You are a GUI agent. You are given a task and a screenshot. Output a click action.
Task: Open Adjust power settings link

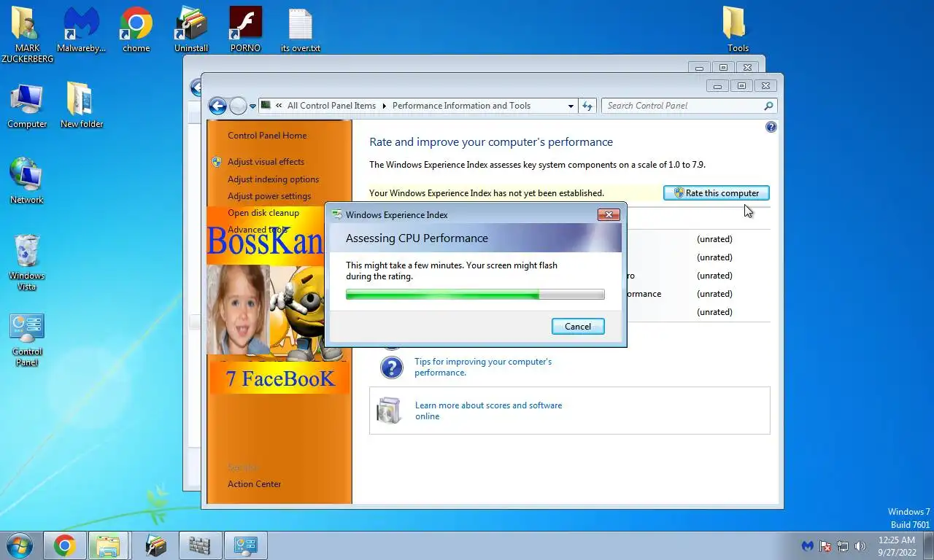tap(269, 196)
